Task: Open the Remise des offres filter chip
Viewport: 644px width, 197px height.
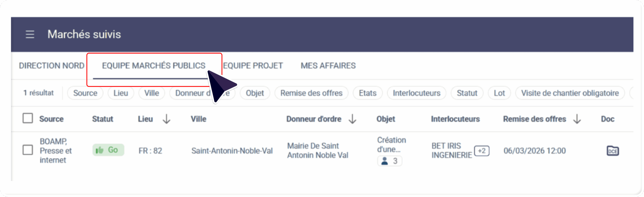Action: point(311,93)
